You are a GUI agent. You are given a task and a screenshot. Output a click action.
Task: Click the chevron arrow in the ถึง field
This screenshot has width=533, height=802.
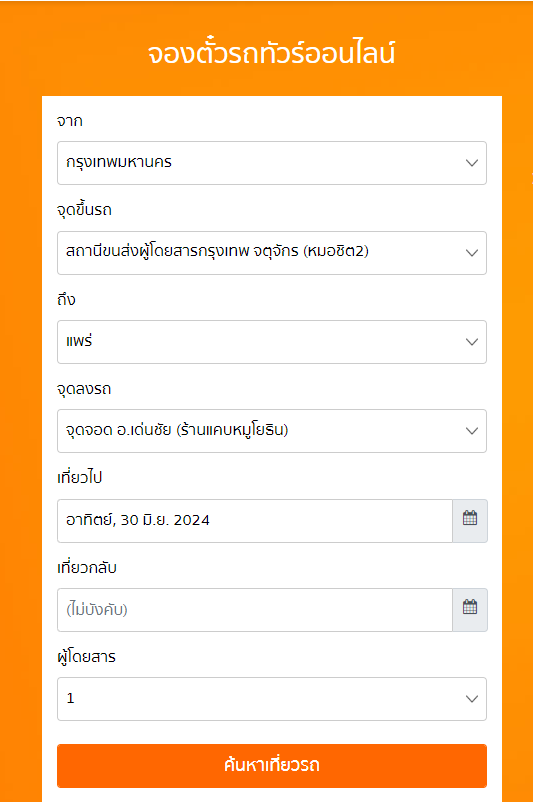pos(472,342)
